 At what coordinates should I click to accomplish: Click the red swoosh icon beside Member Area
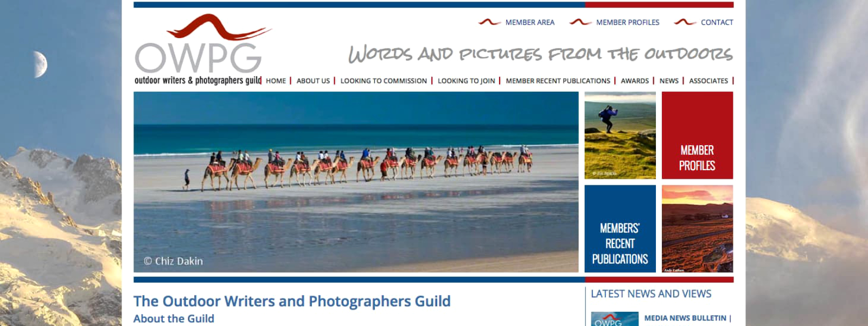tap(489, 22)
